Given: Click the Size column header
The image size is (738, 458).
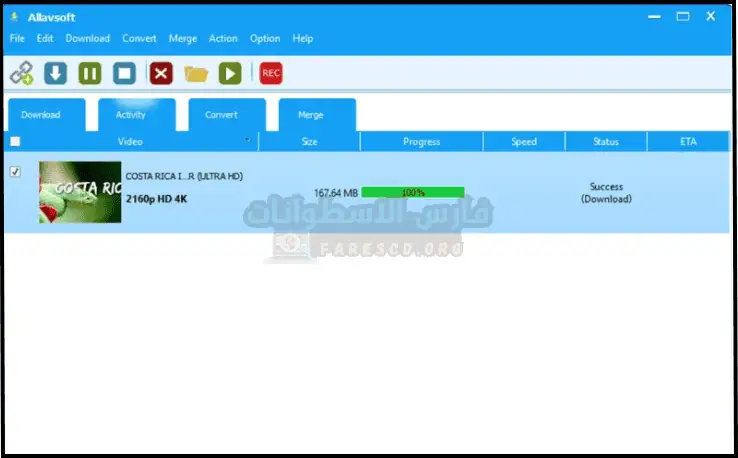Looking at the screenshot, I should (309, 142).
